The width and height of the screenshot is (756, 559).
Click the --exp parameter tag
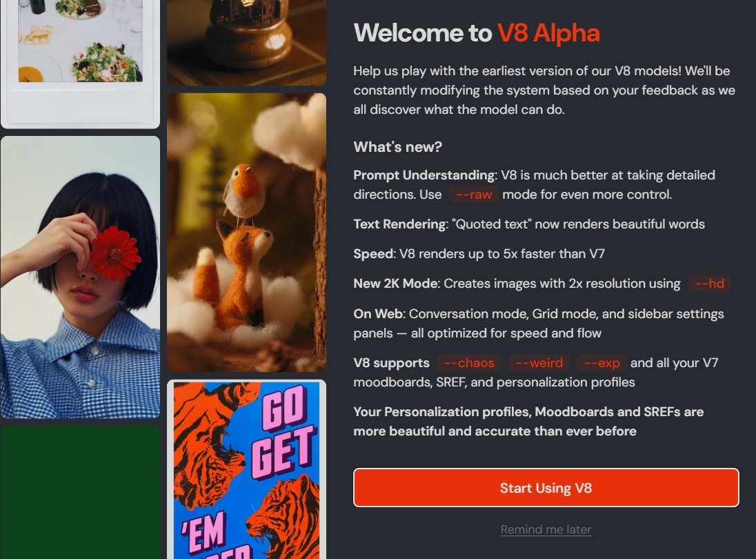click(x=601, y=363)
